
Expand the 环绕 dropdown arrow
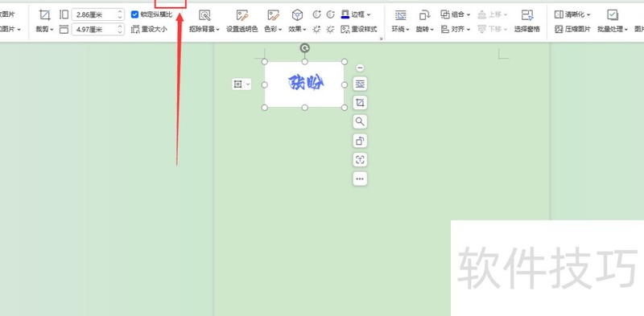coord(408,30)
